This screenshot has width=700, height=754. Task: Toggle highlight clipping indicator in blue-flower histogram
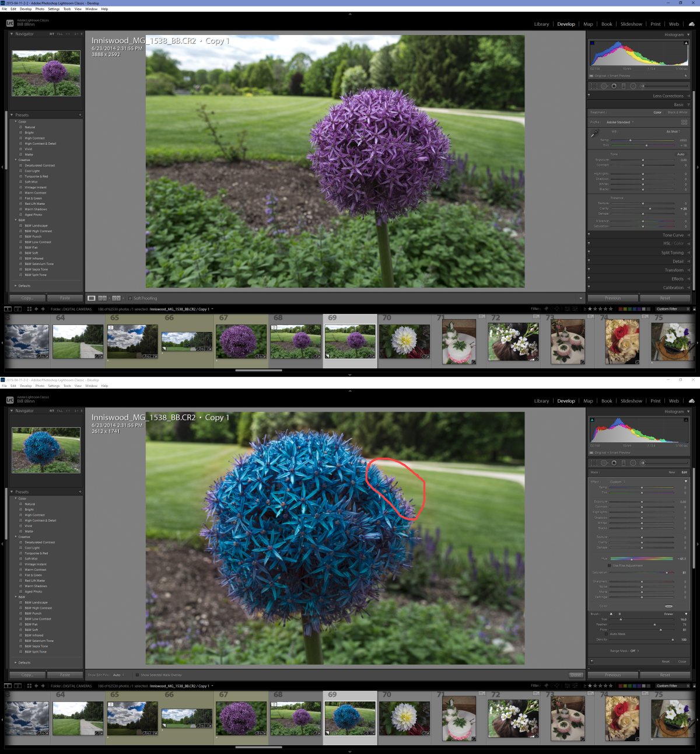(686, 420)
